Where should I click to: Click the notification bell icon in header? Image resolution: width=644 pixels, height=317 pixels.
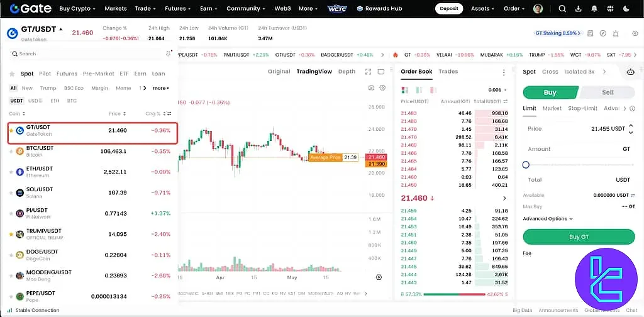pyautogui.click(x=594, y=9)
